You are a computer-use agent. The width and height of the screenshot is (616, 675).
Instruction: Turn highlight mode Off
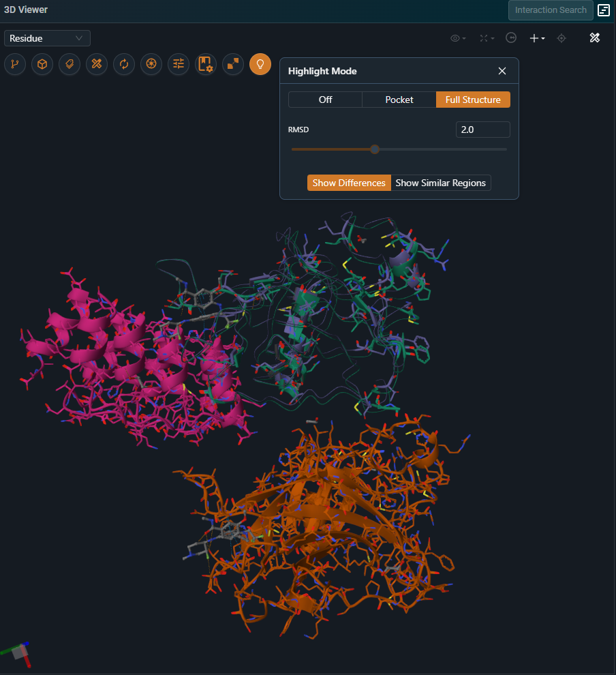[x=325, y=100]
